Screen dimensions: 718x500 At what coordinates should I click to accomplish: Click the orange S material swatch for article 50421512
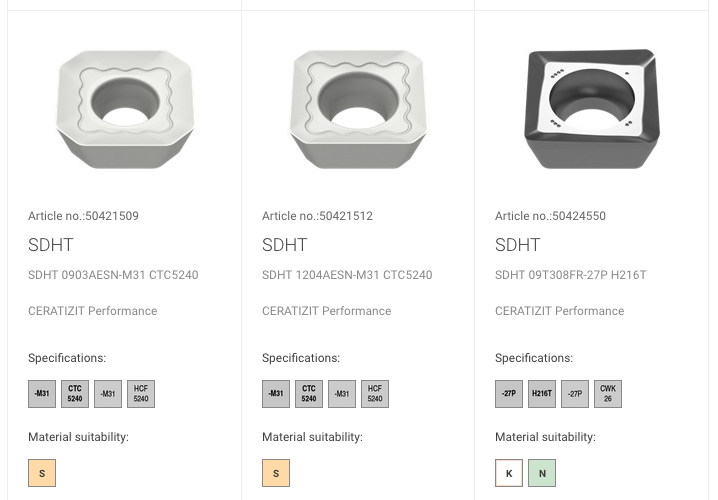276,473
